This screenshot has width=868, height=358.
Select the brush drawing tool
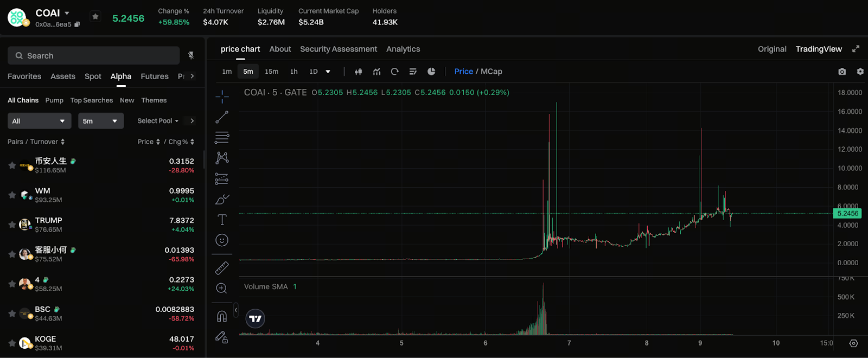point(222,199)
